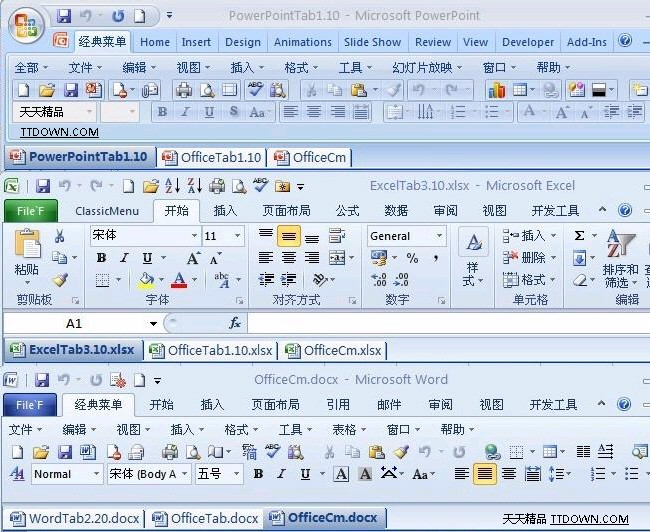The width and height of the screenshot is (650, 532).
Task: Click Excel red Font Color A button
Action: (179, 280)
